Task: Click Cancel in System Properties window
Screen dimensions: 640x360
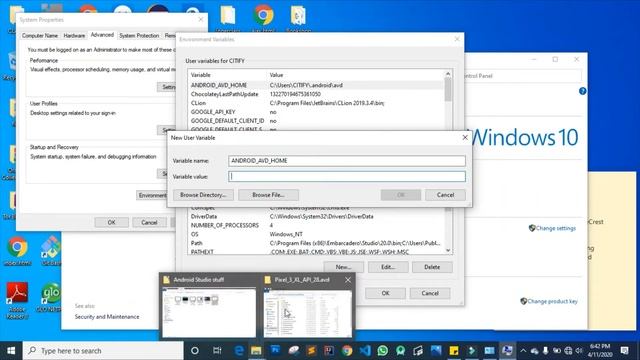Action: (149, 222)
